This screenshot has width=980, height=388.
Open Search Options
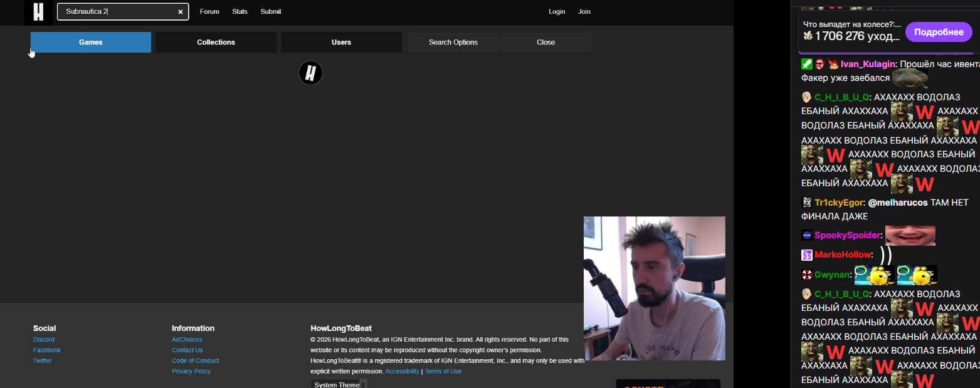click(x=453, y=42)
